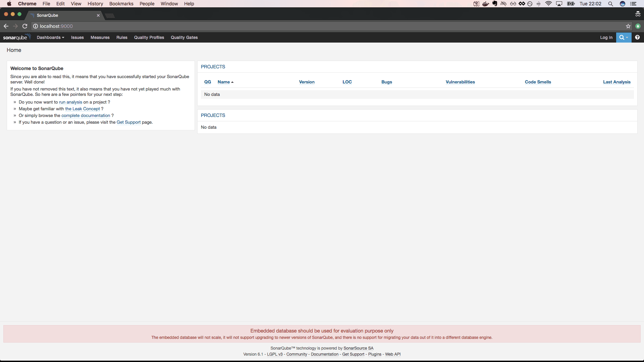Open the LGPL v3 footer link
Image resolution: width=644 pixels, height=362 pixels.
[x=275, y=354]
